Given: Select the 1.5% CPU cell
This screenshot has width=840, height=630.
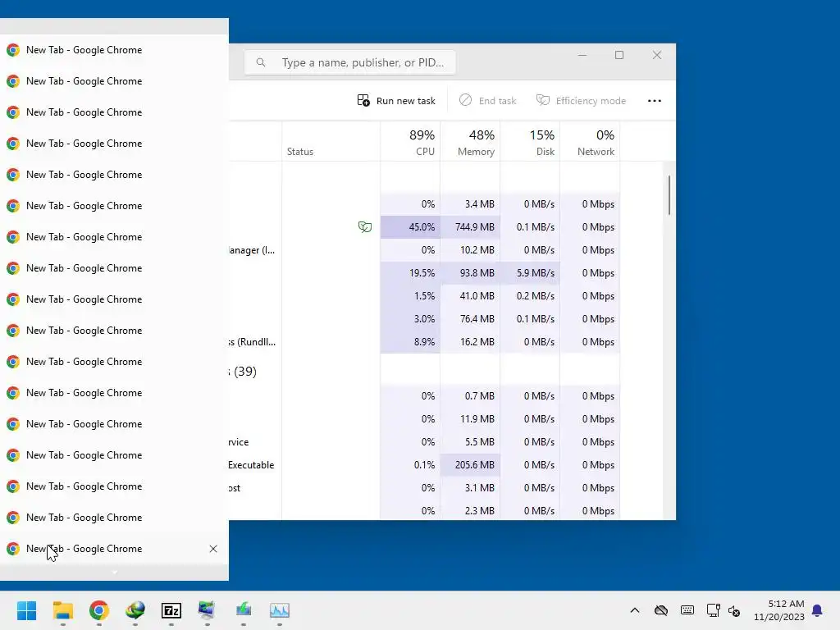Looking at the screenshot, I should [x=410, y=296].
